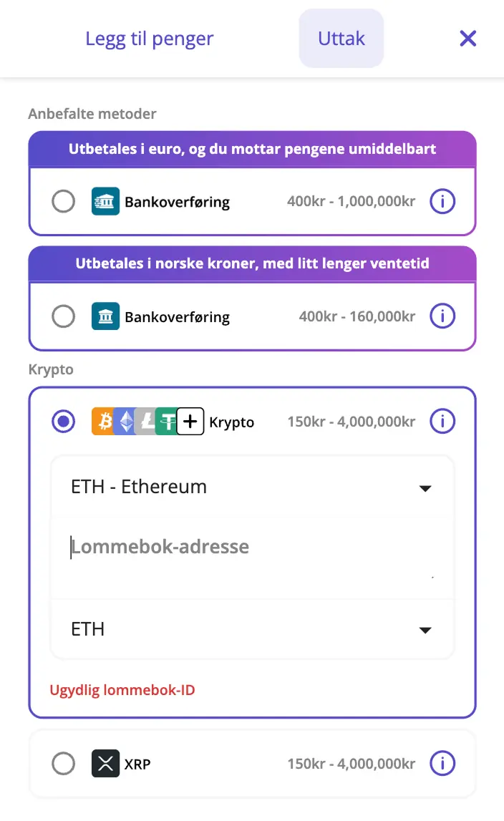Show info for XRP withdrawal
504x821 pixels.
coord(442,764)
